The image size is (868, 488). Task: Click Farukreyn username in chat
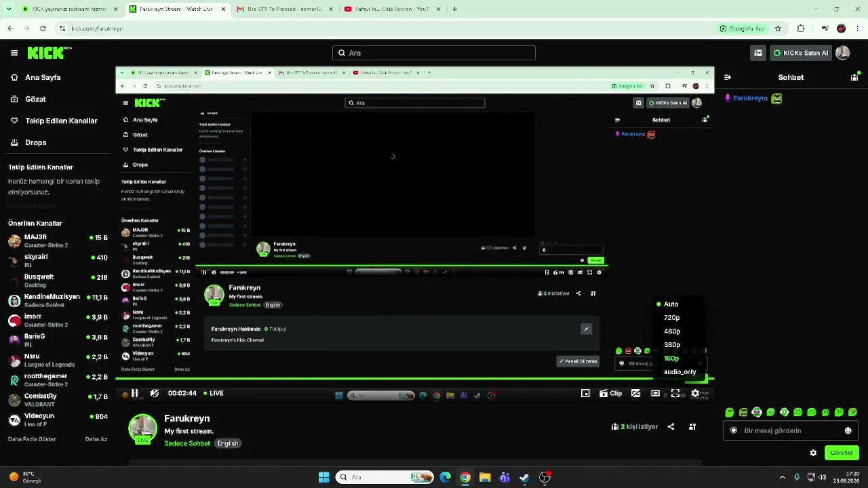(x=749, y=98)
